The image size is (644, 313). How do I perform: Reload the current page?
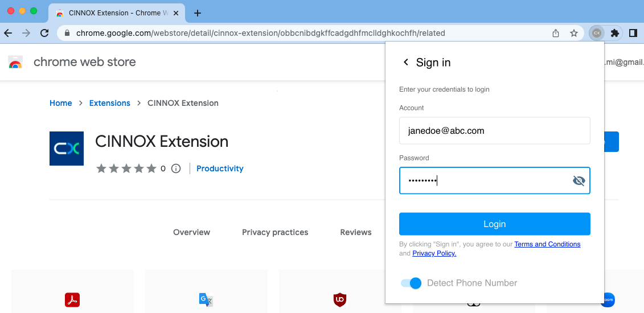tap(44, 33)
